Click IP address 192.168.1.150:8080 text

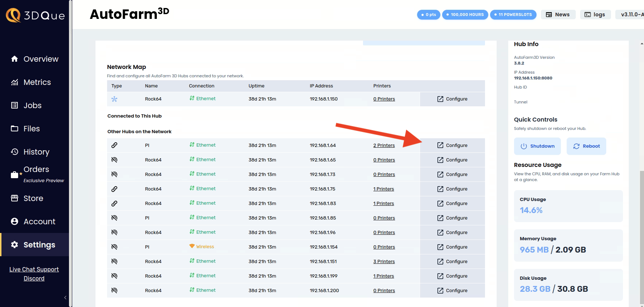tap(533, 78)
